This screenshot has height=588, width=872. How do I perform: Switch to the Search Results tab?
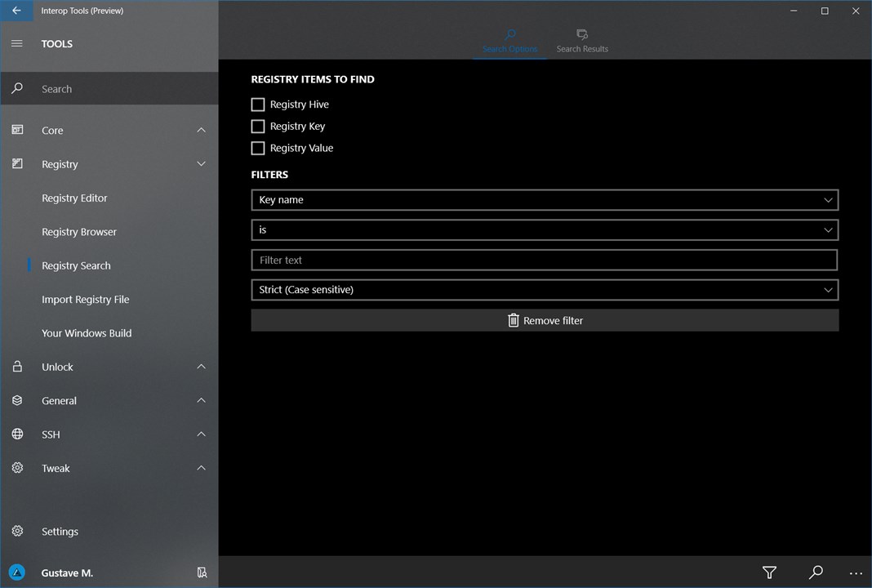[582, 42]
